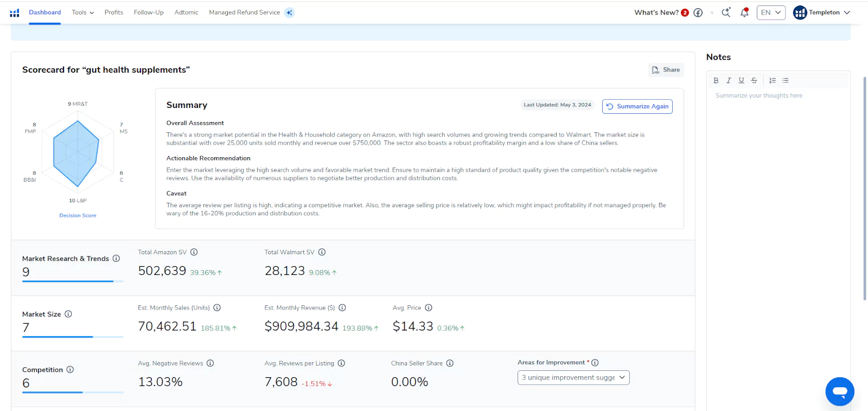This screenshot has height=411, width=868.
Task: Insert a bulleted list in Notes
Action: 785,80
